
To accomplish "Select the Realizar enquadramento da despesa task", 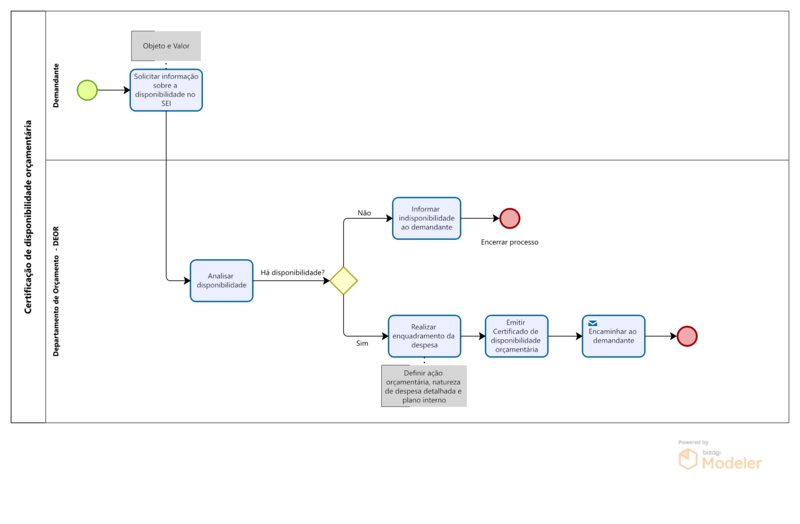I will pos(424,336).
